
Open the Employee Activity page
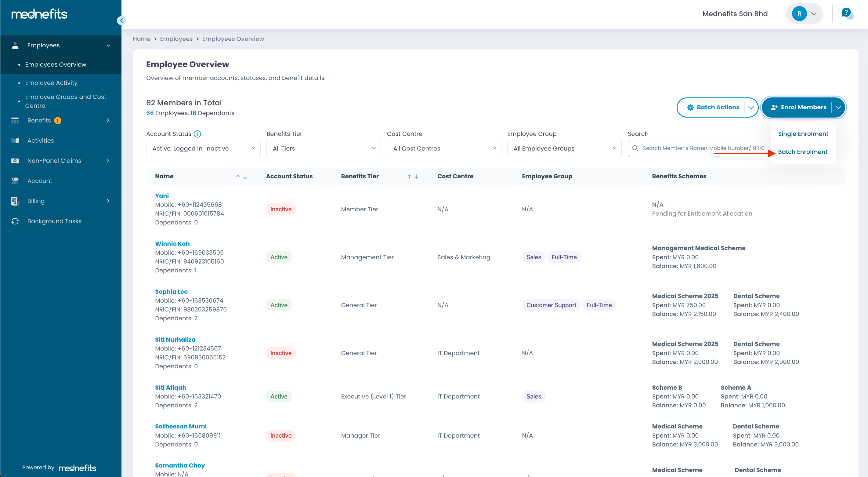click(51, 82)
